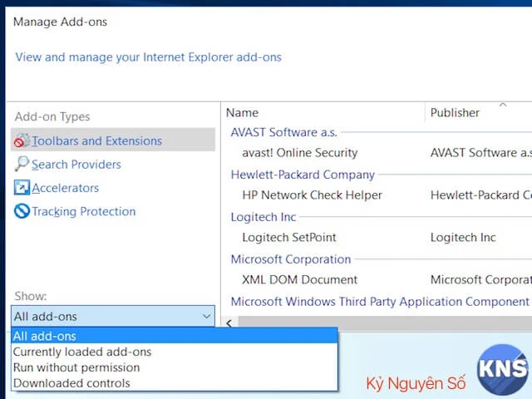532x399 pixels.
Task: Select avast! Online Security add-on
Action: point(299,153)
